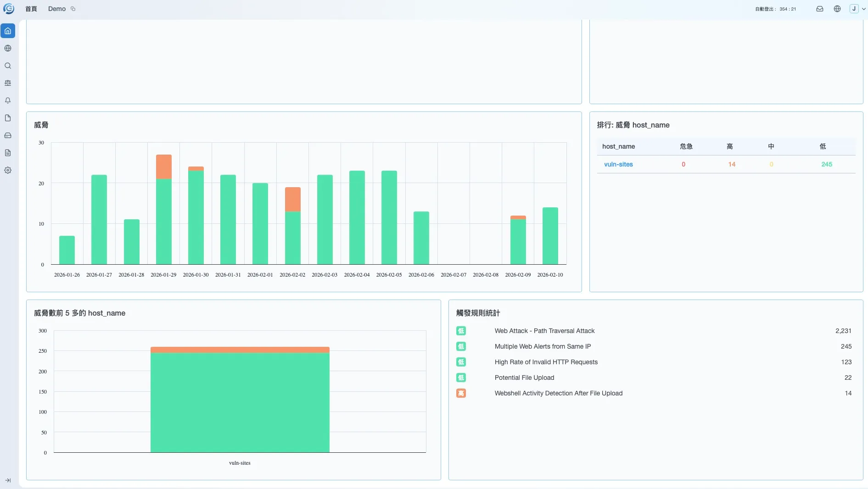Screen dimensions: 868x489
Task: Select Web Attack - Path Traversal Attack rule
Action: (x=544, y=331)
